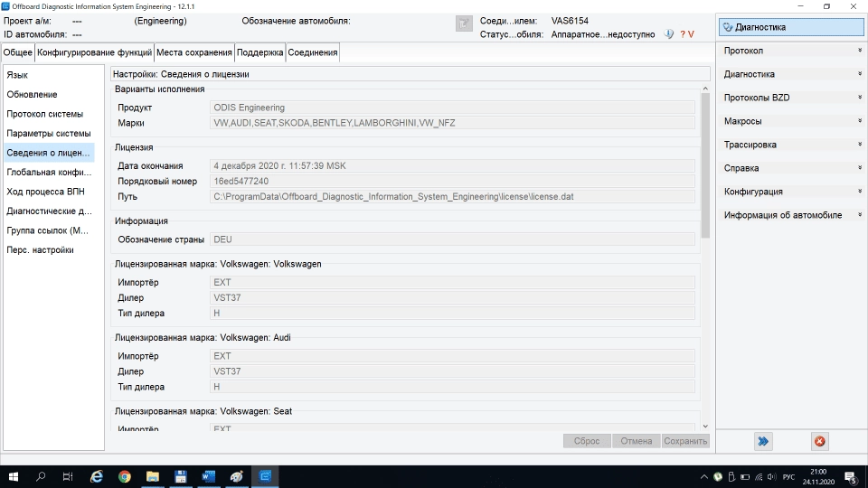Viewport: 868px width, 488px height.
Task: Open taskbar search
Action: 41,476
